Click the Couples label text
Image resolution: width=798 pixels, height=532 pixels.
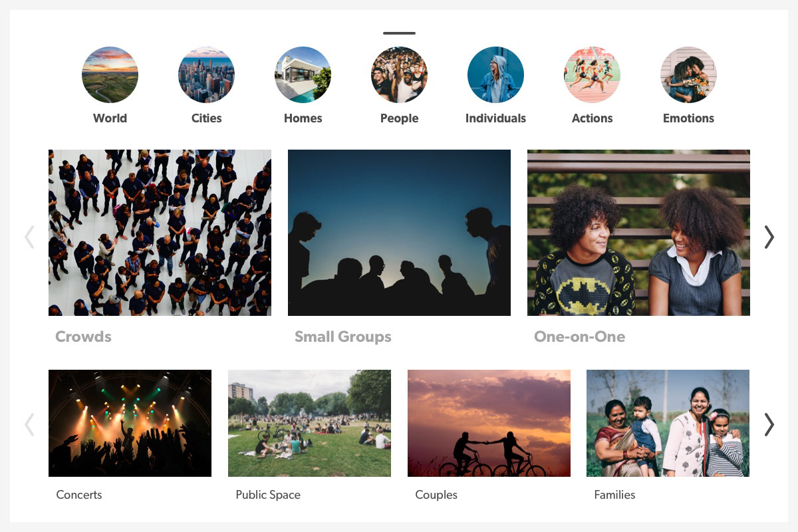pos(436,495)
